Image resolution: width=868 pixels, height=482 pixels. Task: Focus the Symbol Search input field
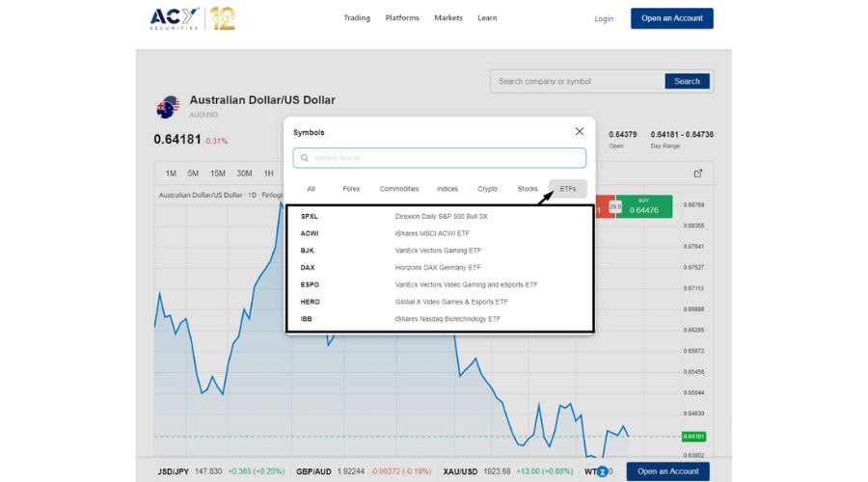444,158
